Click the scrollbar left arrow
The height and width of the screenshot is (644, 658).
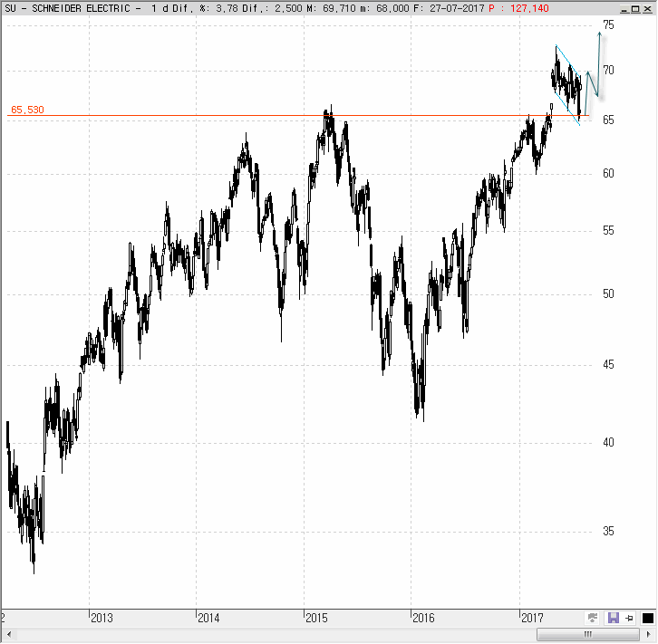click(x=9, y=634)
